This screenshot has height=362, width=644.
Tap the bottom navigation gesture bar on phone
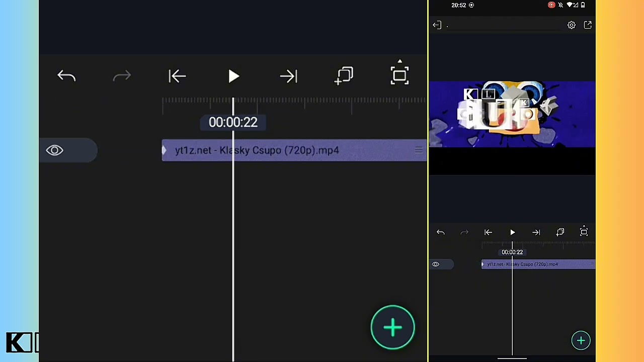click(512, 359)
